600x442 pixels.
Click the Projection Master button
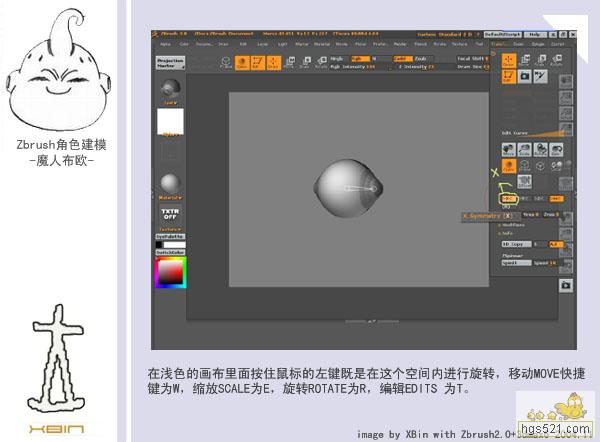[x=170, y=63]
